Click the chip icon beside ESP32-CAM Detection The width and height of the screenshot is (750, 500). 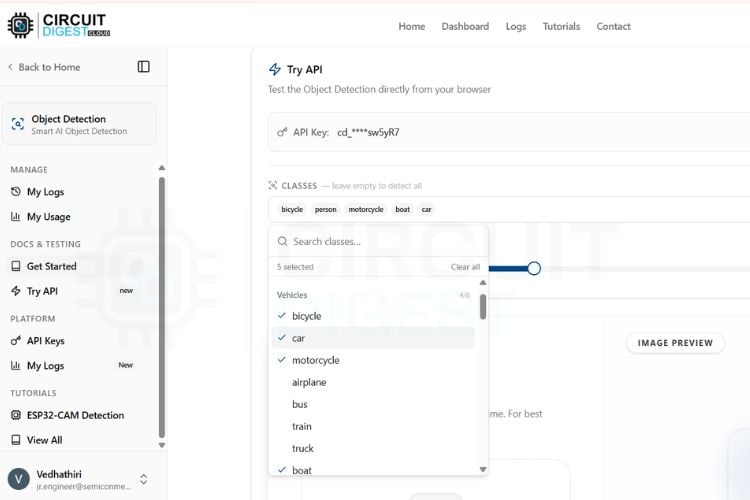(16, 415)
